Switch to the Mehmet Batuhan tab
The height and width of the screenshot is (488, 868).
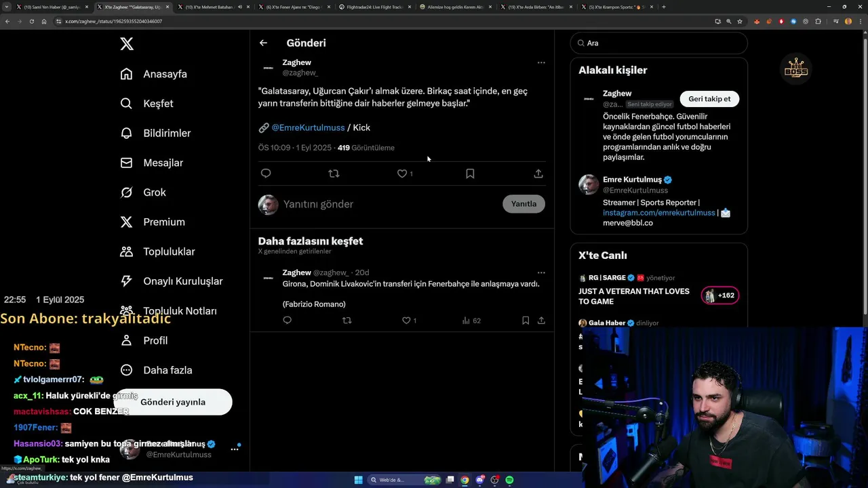214,7
